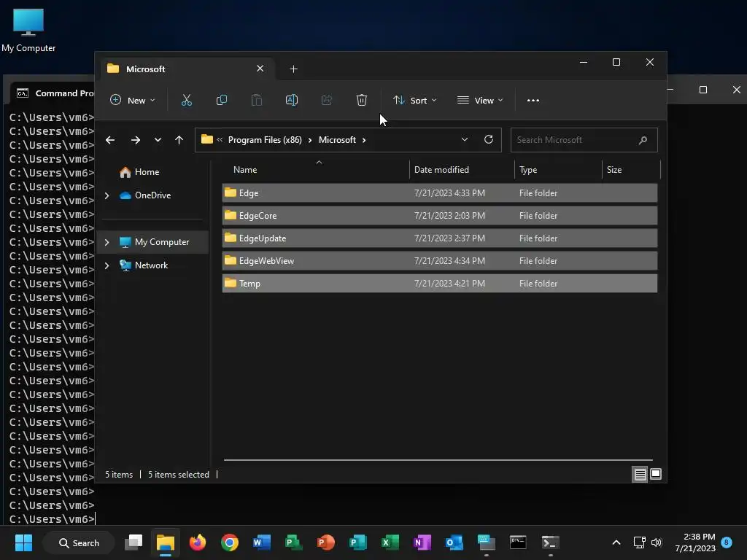
Task: Click the Share icon in toolbar
Action: (326, 101)
